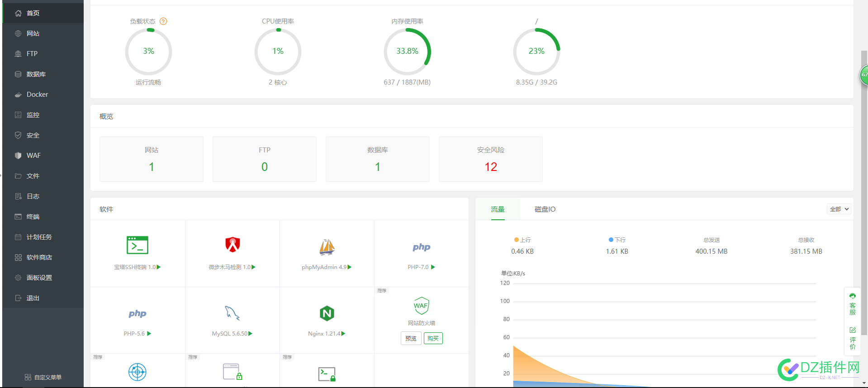Viewport: 868px width, 388px height.
Task: Click the 运行流畅 load status text
Action: [148, 82]
